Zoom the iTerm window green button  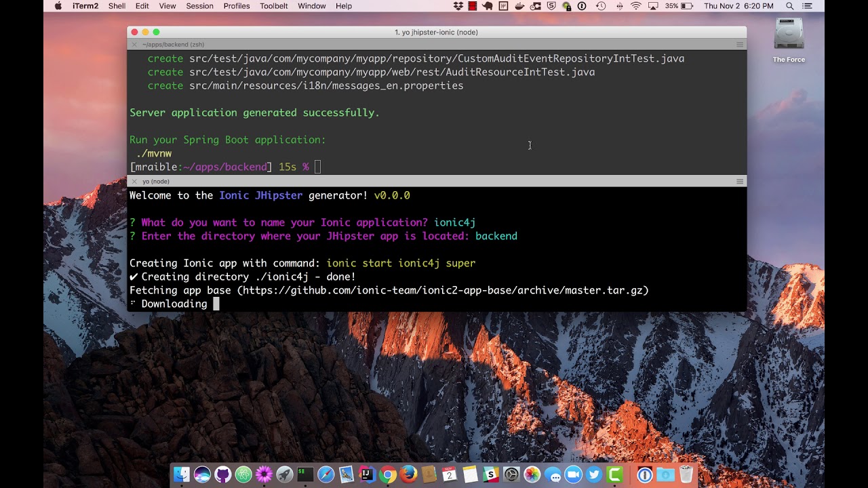coord(156,32)
